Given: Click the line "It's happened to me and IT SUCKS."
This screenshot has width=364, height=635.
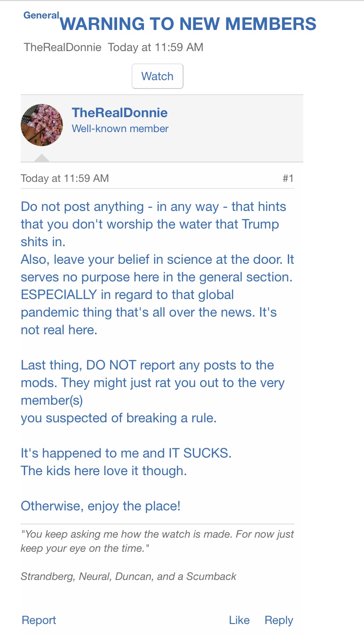Looking at the screenshot, I should click(x=126, y=453).
